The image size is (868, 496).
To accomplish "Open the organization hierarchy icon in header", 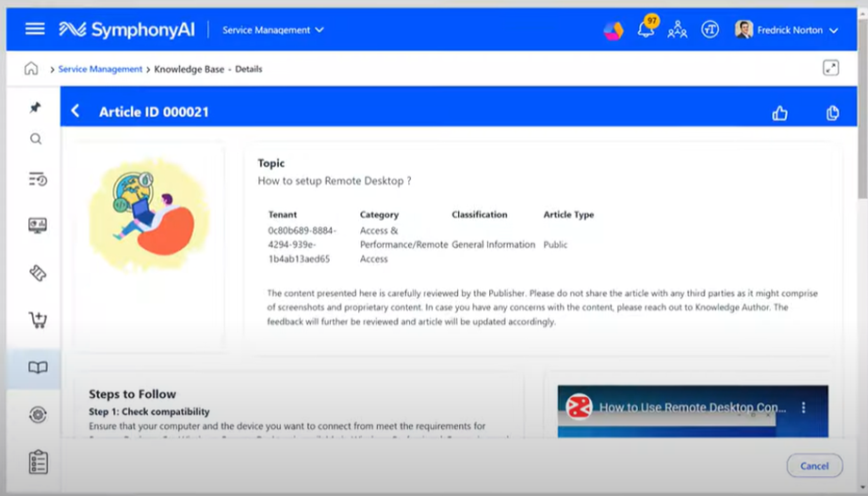I will click(677, 30).
